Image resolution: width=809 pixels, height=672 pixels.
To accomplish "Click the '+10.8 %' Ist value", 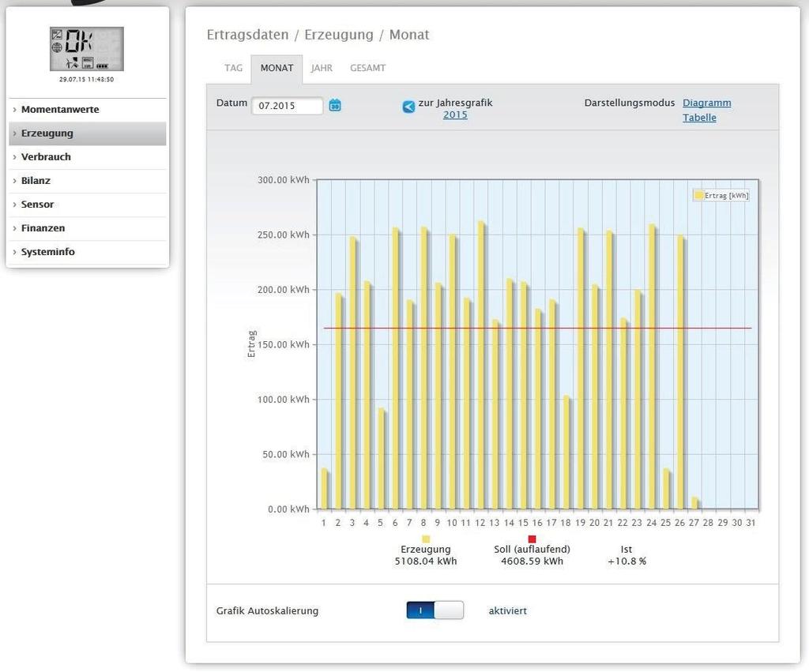I will coord(627,561).
